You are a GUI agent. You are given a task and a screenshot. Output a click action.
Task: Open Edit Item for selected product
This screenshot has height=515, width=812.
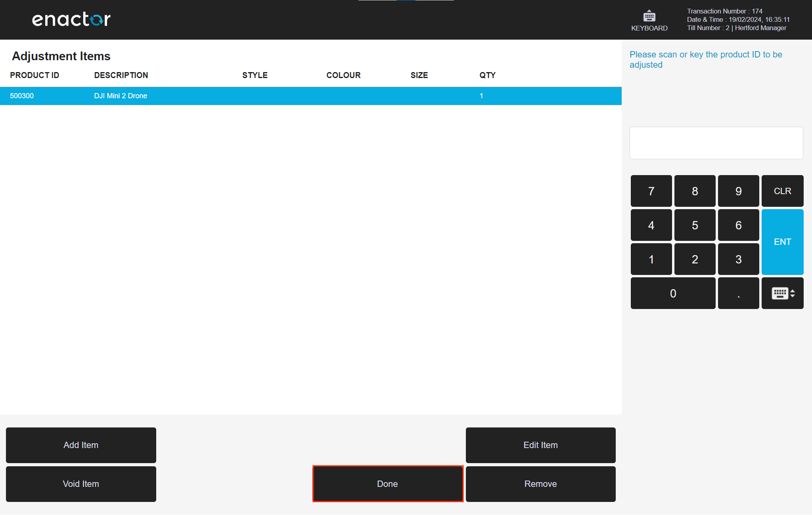pyautogui.click(x=540, y=445)
